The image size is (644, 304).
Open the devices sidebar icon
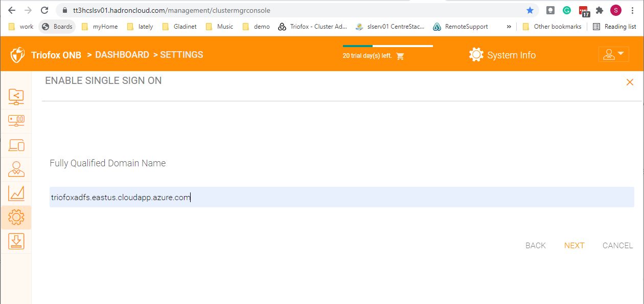click(16, 145)
